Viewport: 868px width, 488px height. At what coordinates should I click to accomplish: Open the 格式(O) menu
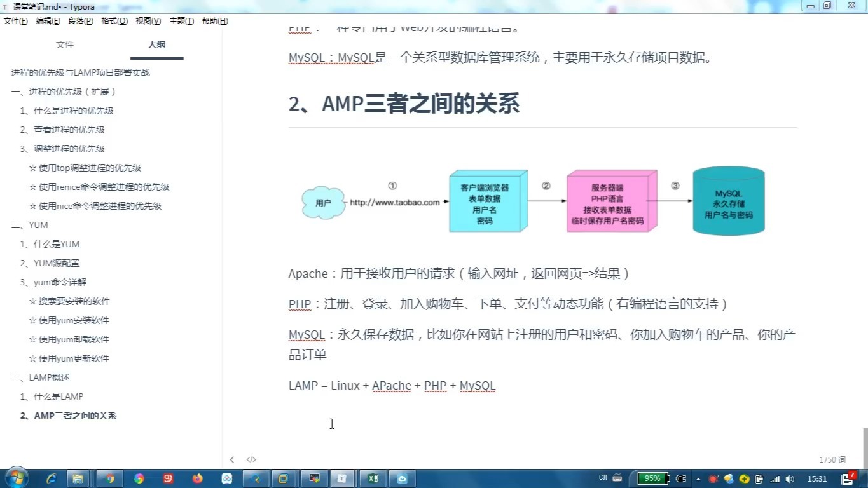114,21
